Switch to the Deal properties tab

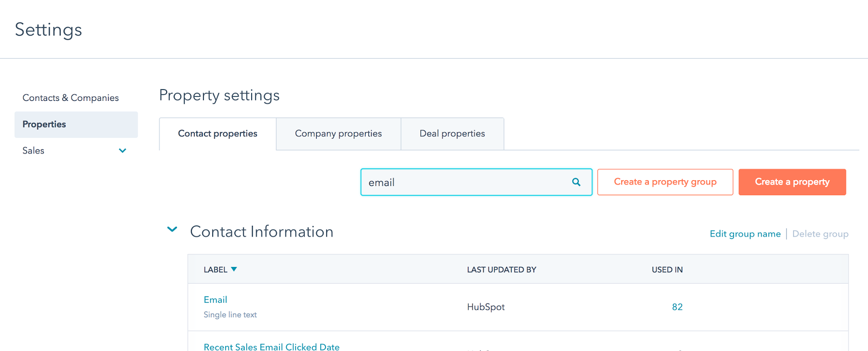(452, 133)
